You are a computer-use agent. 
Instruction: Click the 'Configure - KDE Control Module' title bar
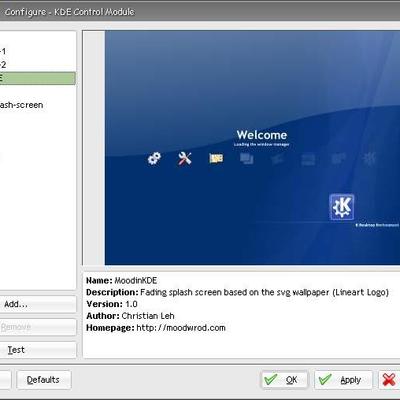pyautogui.click(x=200, y=12)
